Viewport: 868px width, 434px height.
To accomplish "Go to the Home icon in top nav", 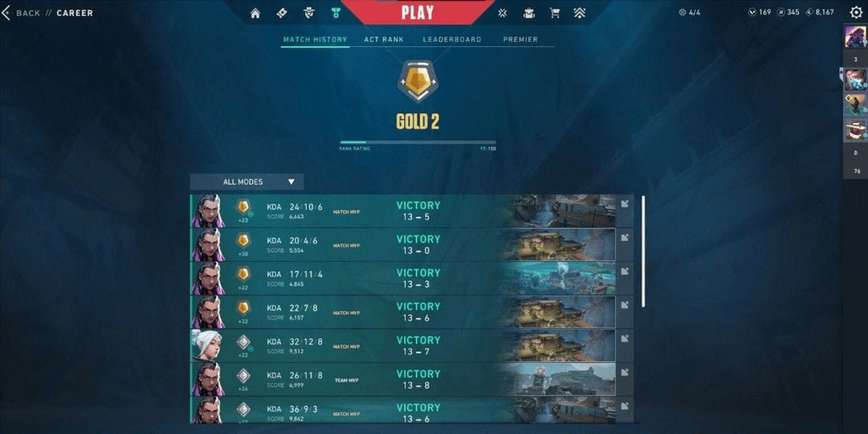I will (x=255, y=13).
